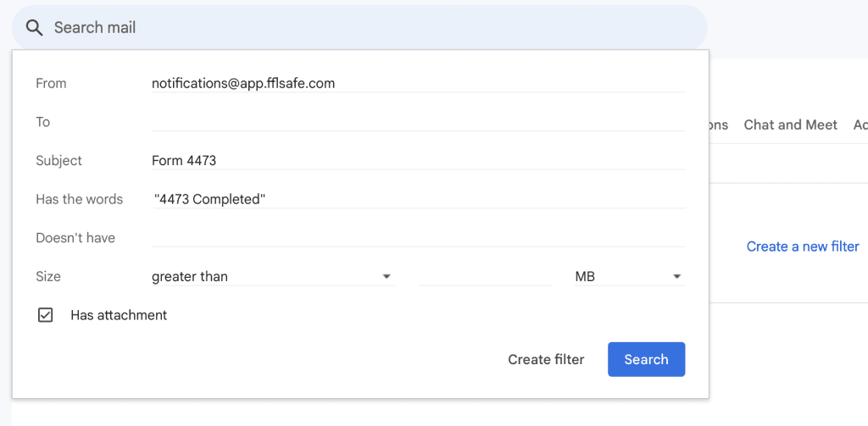Click the "4473 Completed" words field
868x426 pixels.
coord(417,199)
